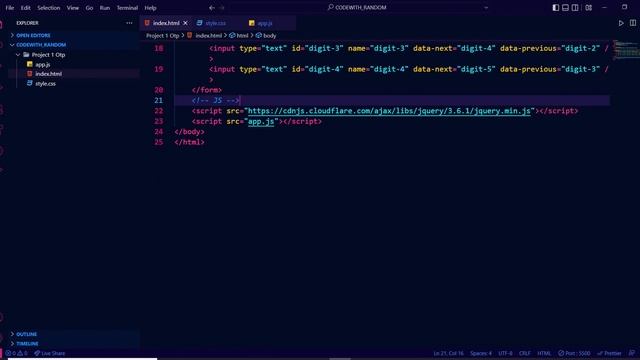Click the CRLF line ending status item
640x360 pixels.
[x=524, y=353]
